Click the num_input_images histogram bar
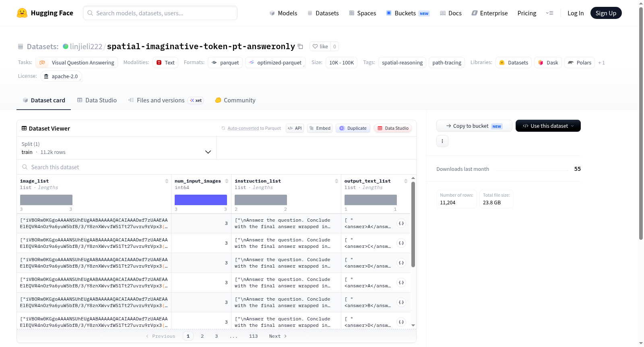644x347 pixels. (x=201, y=200)
